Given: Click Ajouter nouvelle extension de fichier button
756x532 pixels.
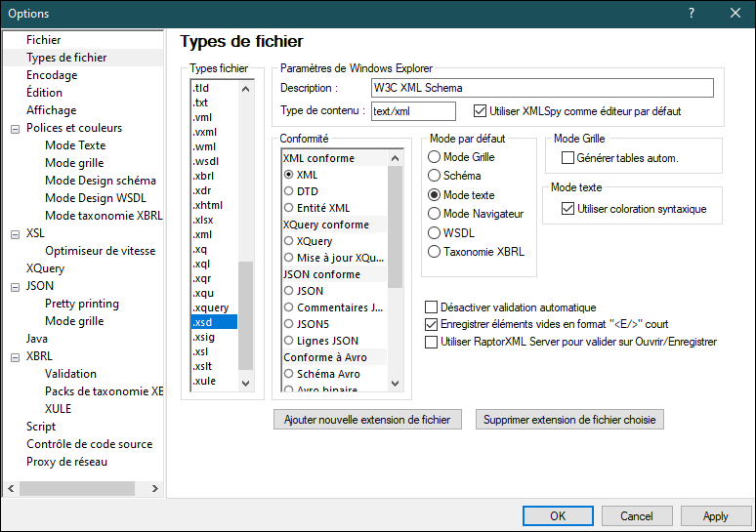Looking at the screenshot, I should (x=366, y=420).
